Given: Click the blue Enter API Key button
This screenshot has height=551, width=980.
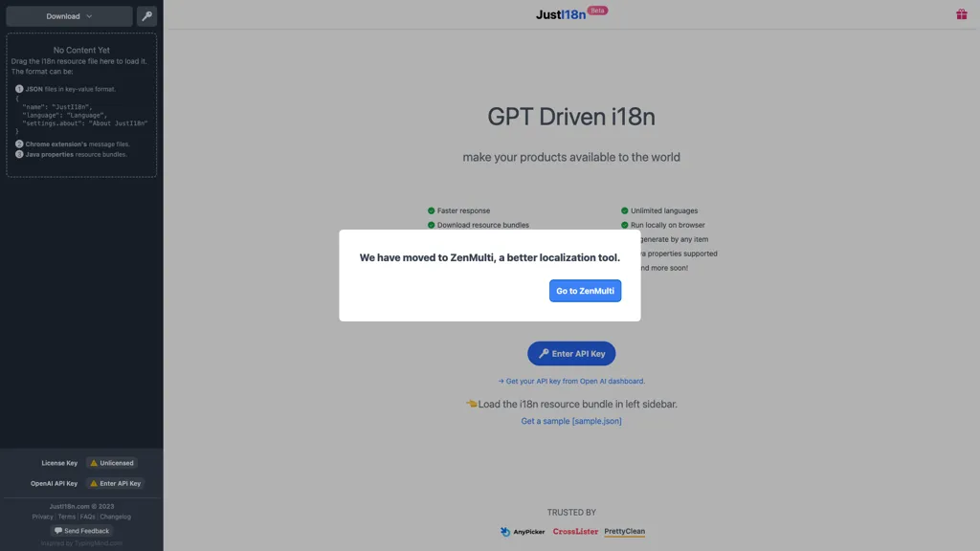Looking at the screenshot, I should click(x=571, y=354).
